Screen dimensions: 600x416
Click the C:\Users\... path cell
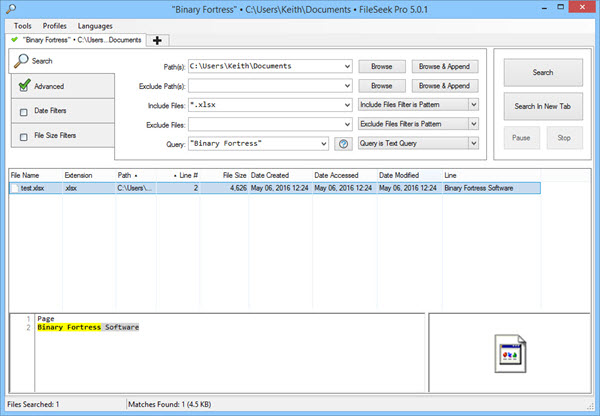coord(134,188)
